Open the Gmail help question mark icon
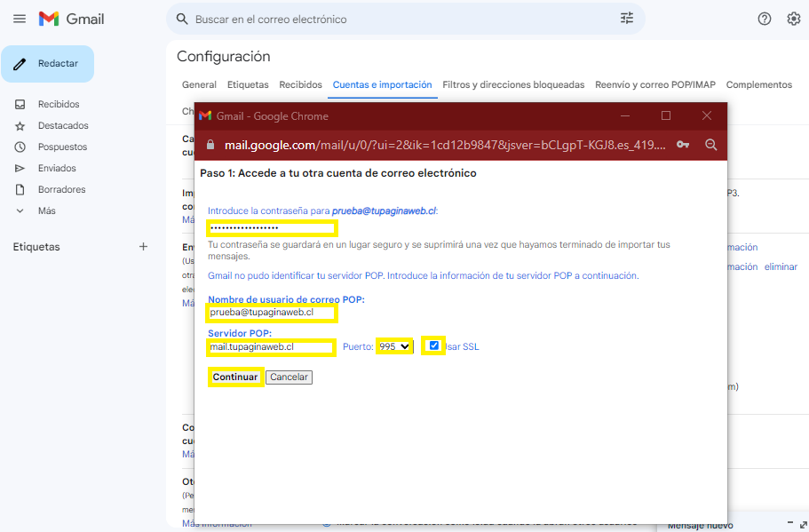The image size is (809, 532). tap(764, 19)
